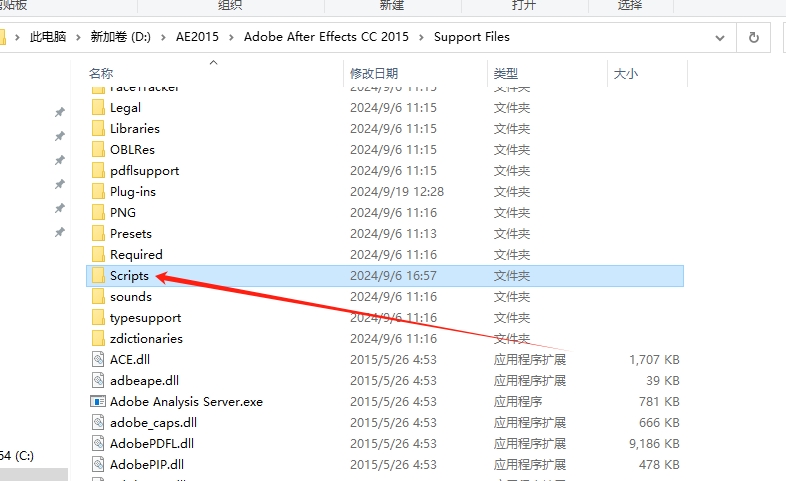786x481 pixels.
Task: Click the 2024/9/19 12:28 date of Plug-ins
Action: pos(397,192)
